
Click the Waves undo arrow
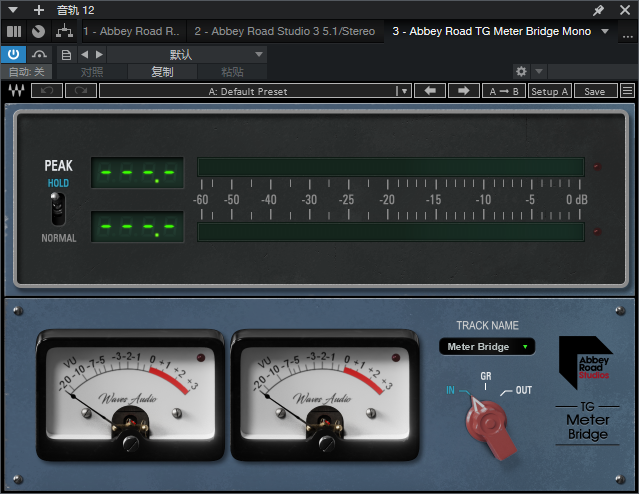[x=47, y=90]
